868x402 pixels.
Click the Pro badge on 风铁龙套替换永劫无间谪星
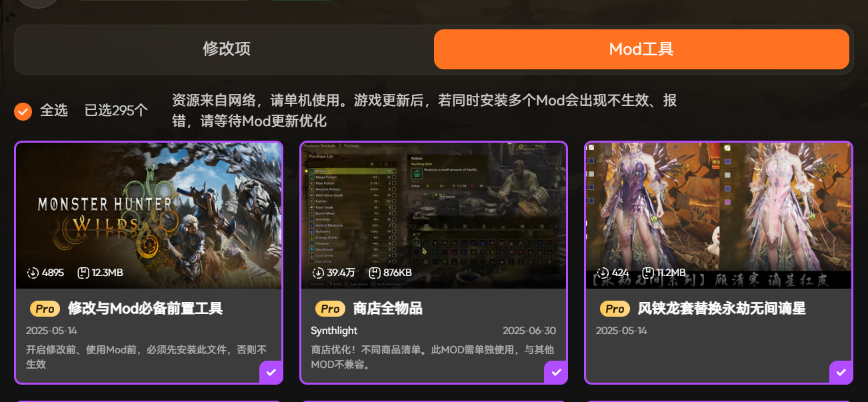(x=615, y=309)
